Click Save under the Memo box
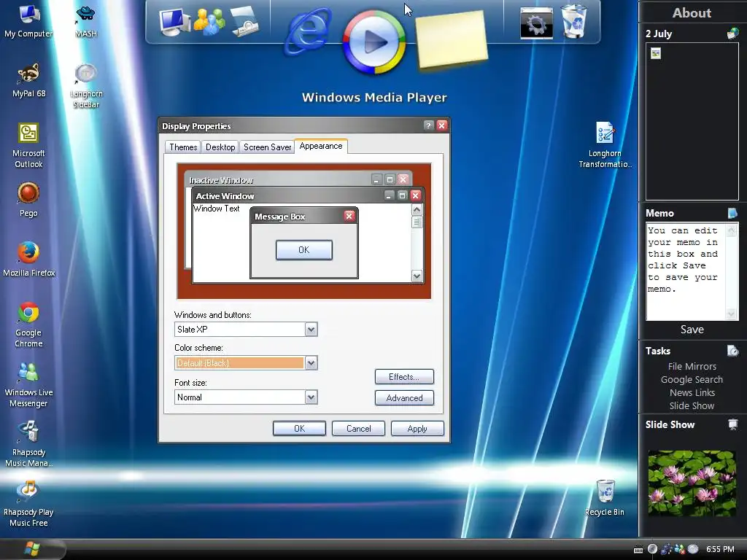This screenshot has height=560, width=747. (x=692, y=330)
